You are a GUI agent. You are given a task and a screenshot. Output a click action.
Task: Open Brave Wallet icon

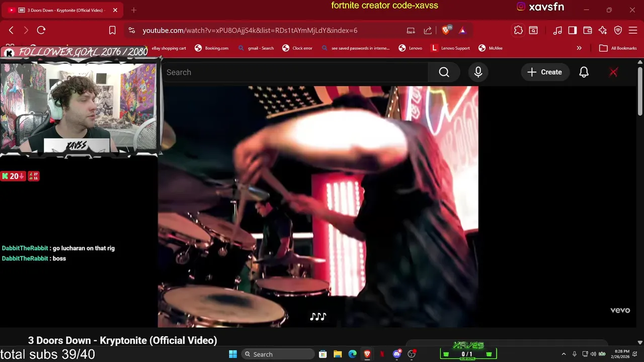coord(588,30)
